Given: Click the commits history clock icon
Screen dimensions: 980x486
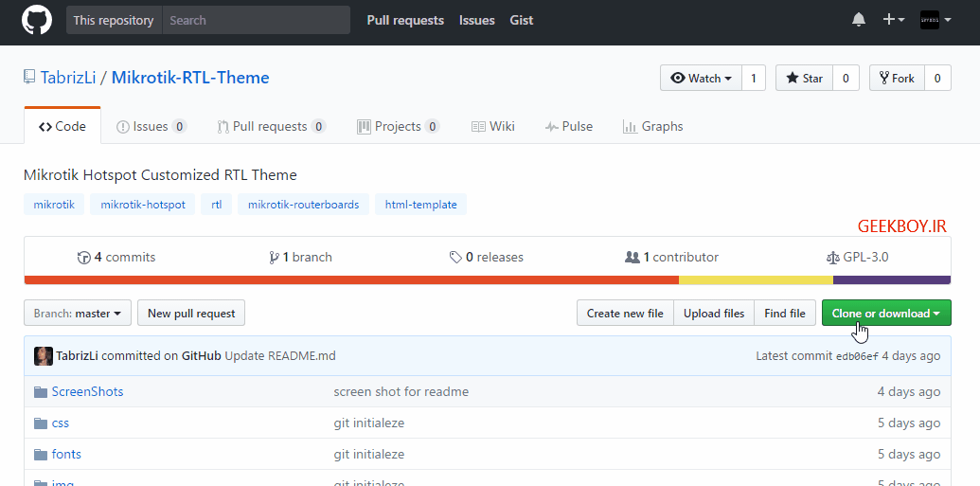Looking at the screenshot, I should 83,258.
